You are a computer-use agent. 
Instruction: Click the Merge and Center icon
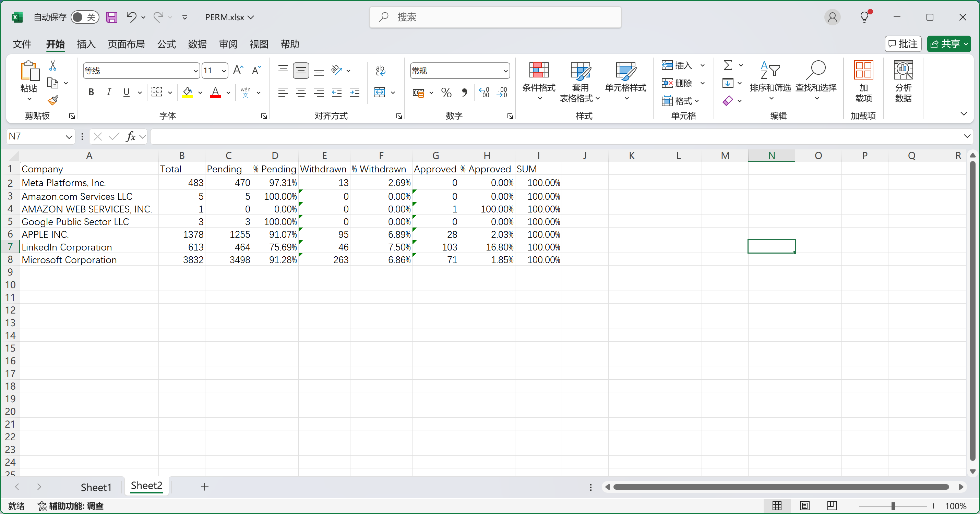[380, 93]
